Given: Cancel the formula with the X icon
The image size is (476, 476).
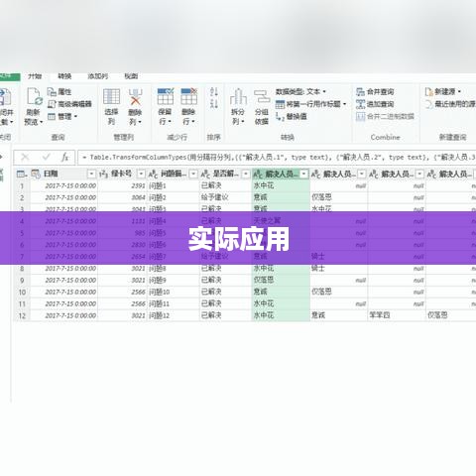Looking at the screenshot, I should pyautogui.click(x=25, y=157).
